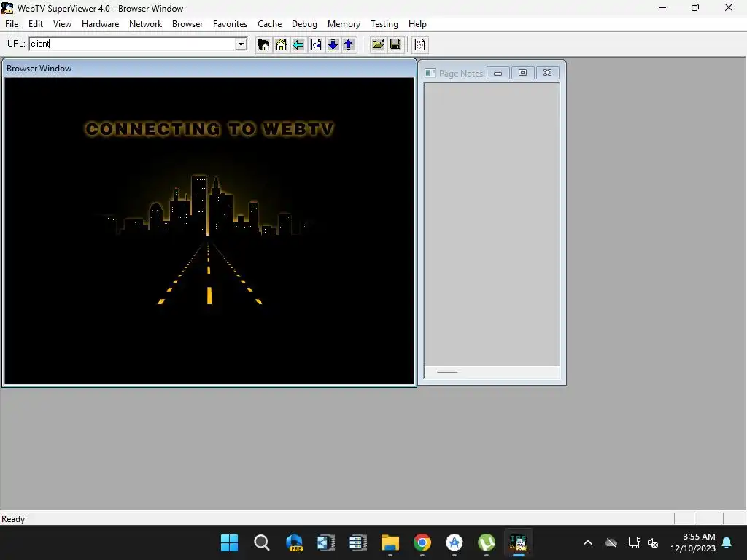The image size is (747, 560).
Task: Open the white badge A app in taskbar
Action: pyautogui.click(x=454, y=542)
